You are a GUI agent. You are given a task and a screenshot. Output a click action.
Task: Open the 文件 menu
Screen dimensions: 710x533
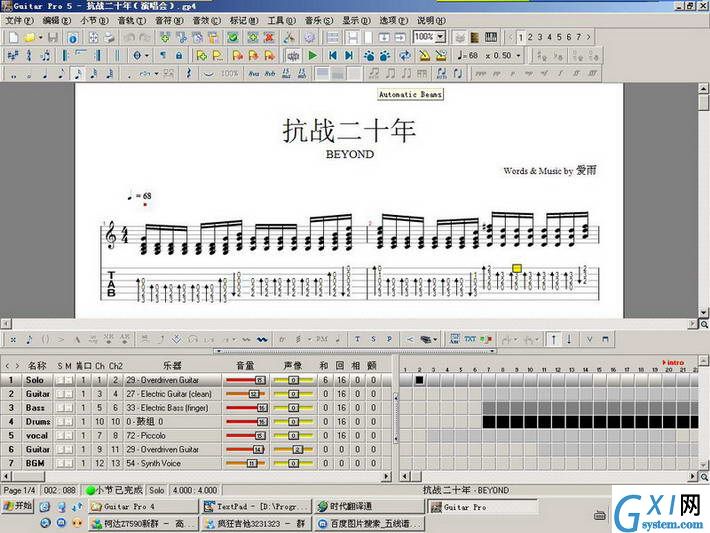tap(19, 21)
